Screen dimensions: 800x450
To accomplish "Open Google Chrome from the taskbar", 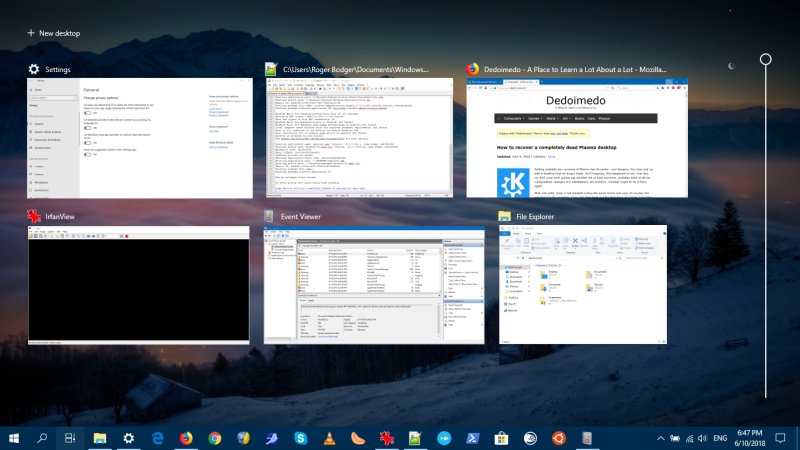I will click(x=215, y=438).
